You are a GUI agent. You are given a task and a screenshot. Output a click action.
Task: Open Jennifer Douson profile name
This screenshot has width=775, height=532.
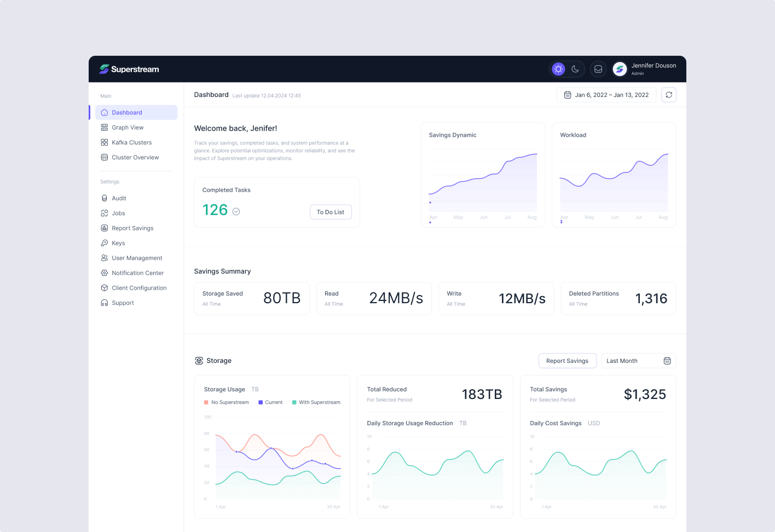[653, 66]
